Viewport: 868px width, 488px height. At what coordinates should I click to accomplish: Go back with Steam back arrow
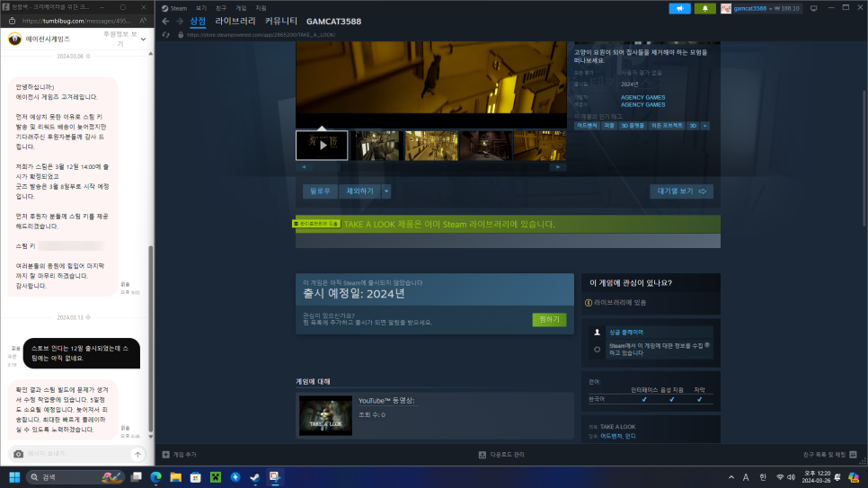tap(165, 21)
